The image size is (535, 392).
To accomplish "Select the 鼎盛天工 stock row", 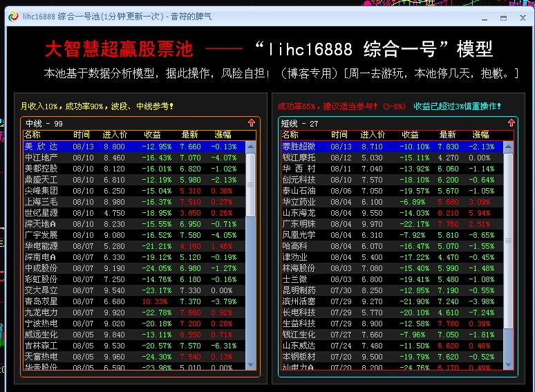I will [x=134, y=180].
